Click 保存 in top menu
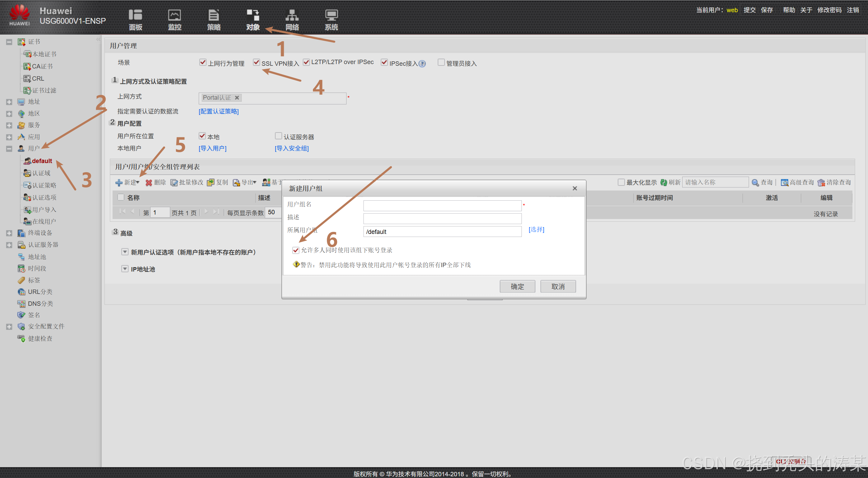 tap(767, 10)
